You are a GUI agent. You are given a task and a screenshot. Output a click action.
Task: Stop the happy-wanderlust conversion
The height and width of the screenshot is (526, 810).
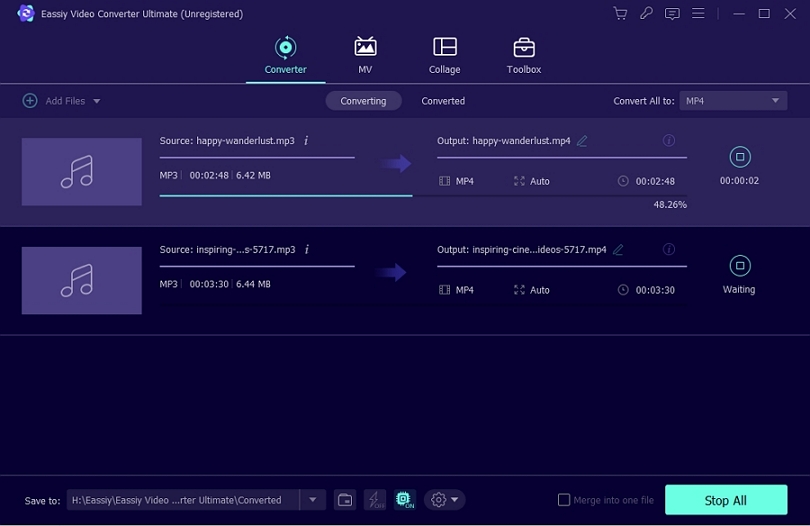point(740,157)
